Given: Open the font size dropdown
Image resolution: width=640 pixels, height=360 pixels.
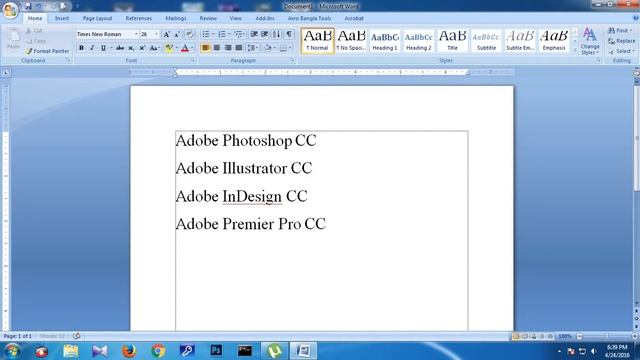Looking at the screenshot, I should pos(156,35).
